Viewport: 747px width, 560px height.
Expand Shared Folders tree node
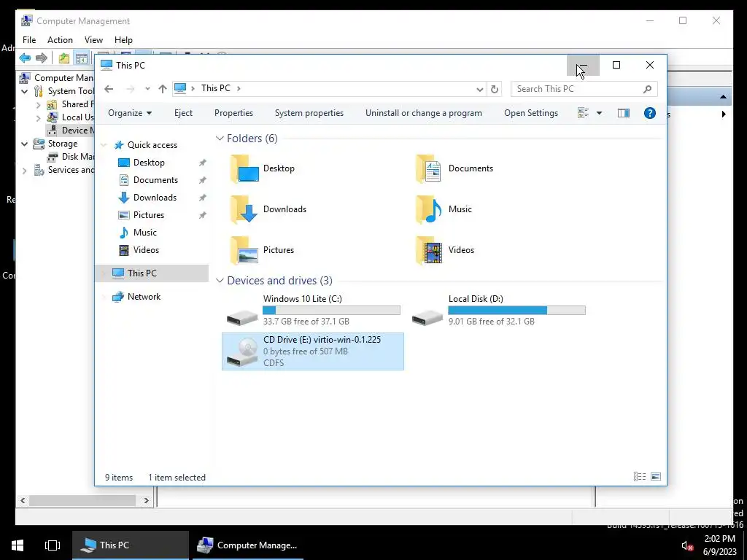pyautogui.click(x=39, y=105)
